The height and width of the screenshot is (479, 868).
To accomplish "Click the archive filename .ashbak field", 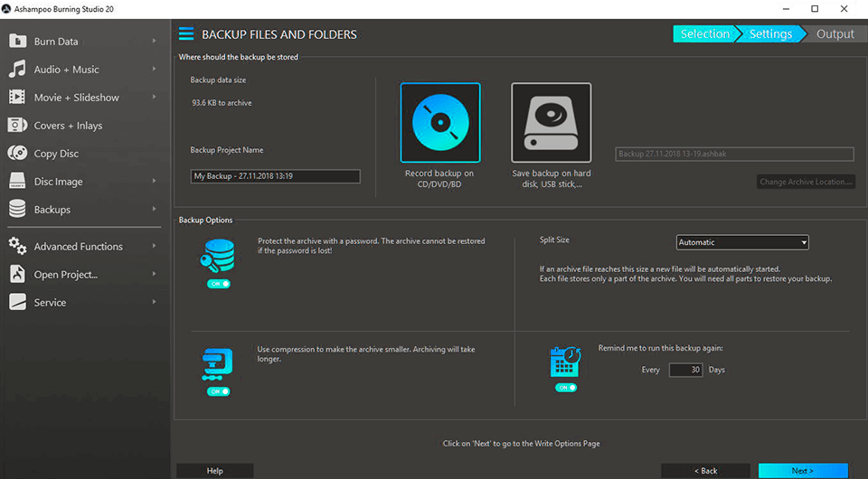I will 734,154.
